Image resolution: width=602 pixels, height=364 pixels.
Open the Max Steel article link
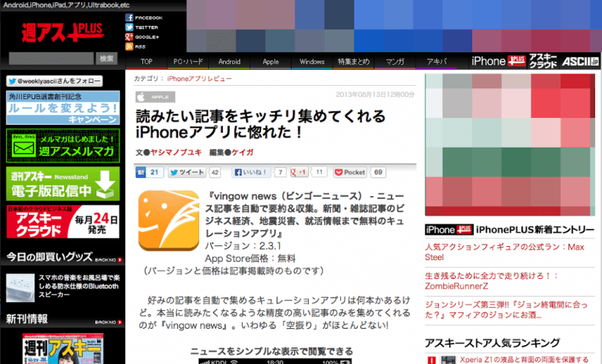coord(504,252)
